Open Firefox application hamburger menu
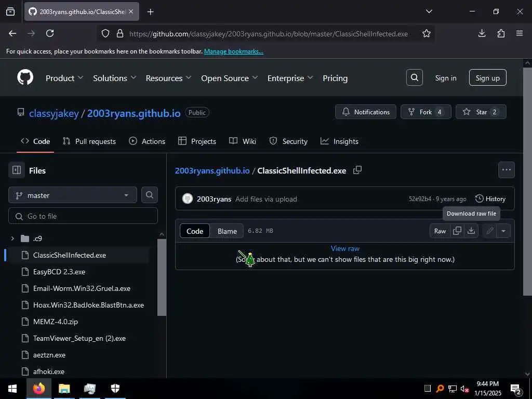The width and height of the screenshot is (532, 399). pyautogui.click(x=520, y=33)
